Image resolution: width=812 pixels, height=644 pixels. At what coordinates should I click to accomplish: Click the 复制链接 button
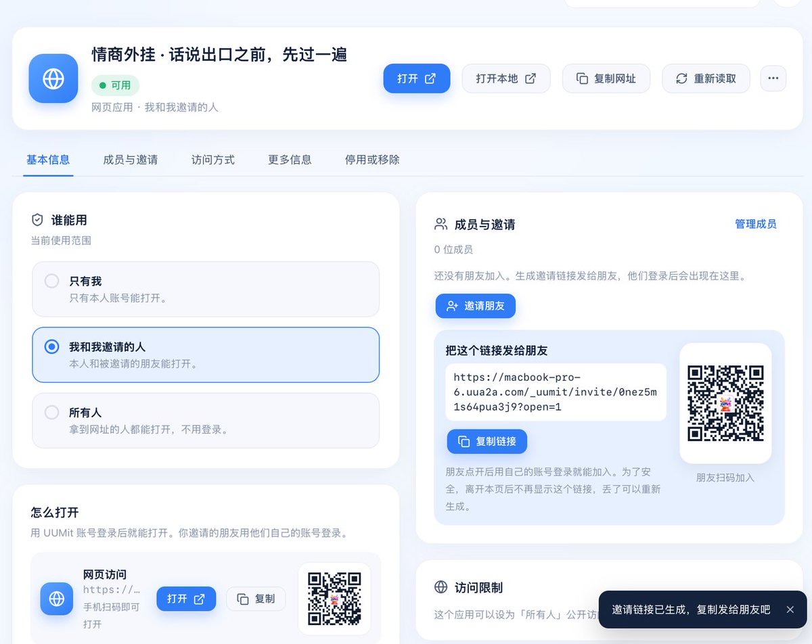pos(487,441)
